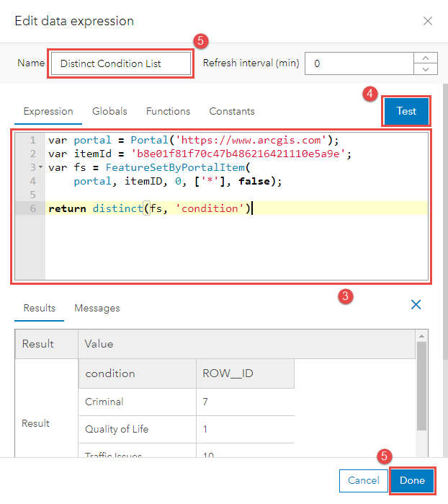Click the itemId string on line 2
Screen dimensions: 448x504
(238, 154)
